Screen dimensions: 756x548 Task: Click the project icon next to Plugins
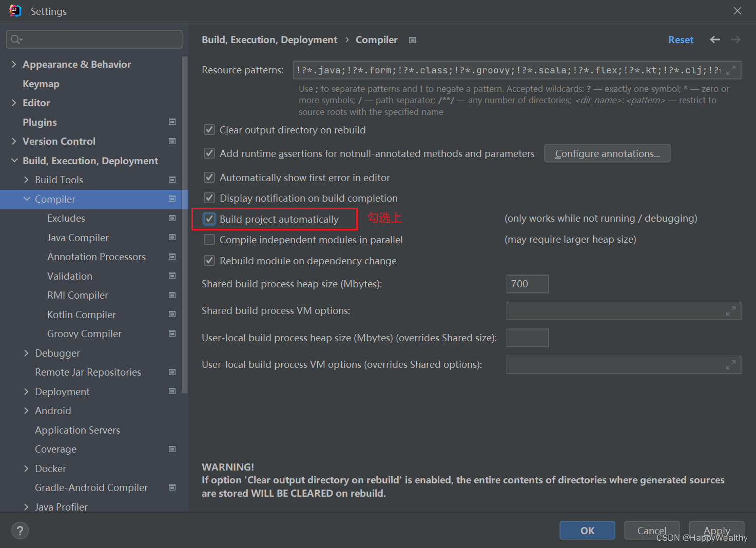click(172, 122)
